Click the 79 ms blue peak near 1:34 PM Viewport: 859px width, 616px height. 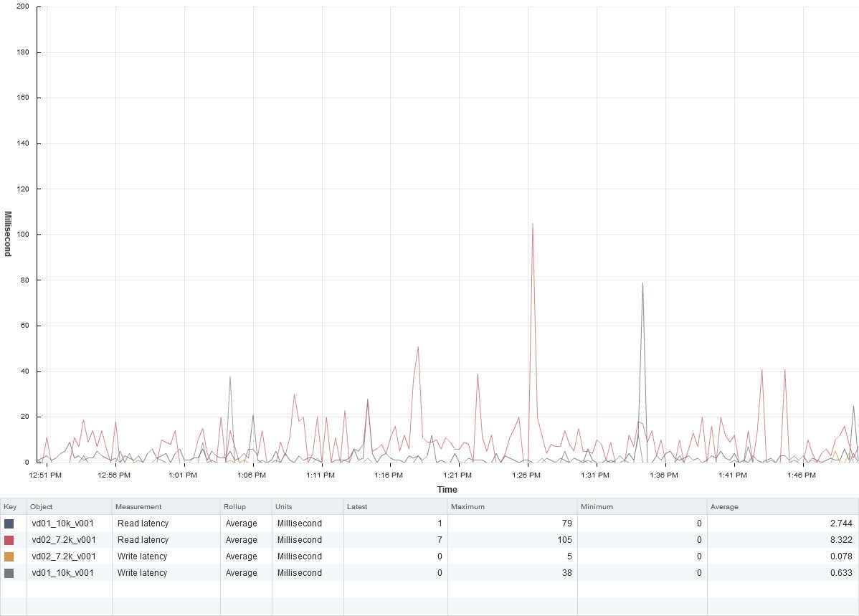(642, 283)
